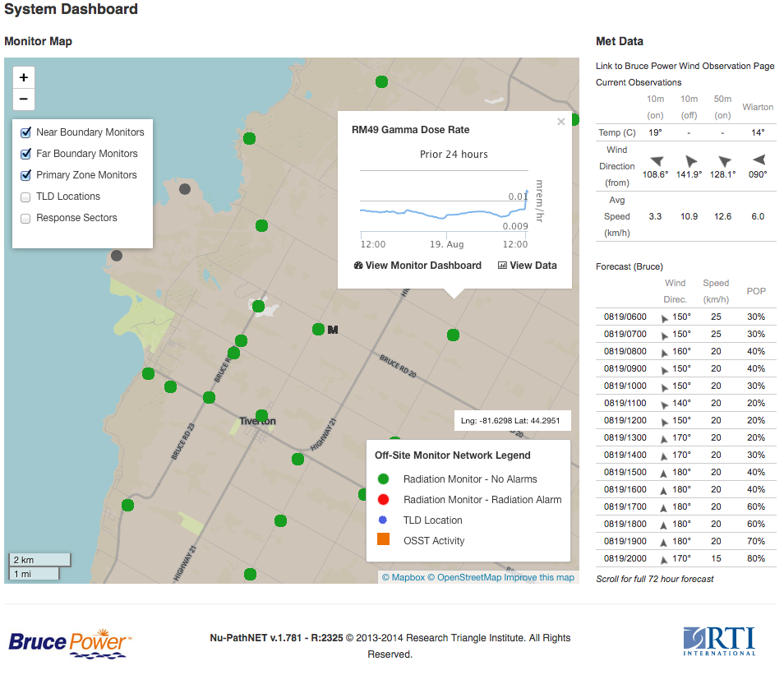Click Improve this map link
Screen dimensions: 784x675
[x=539, y=577]
